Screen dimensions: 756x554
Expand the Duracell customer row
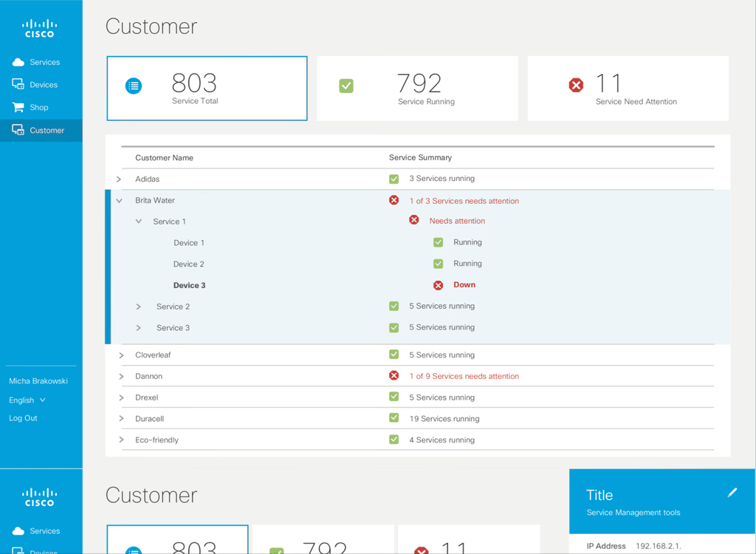(x=121, y=418)
